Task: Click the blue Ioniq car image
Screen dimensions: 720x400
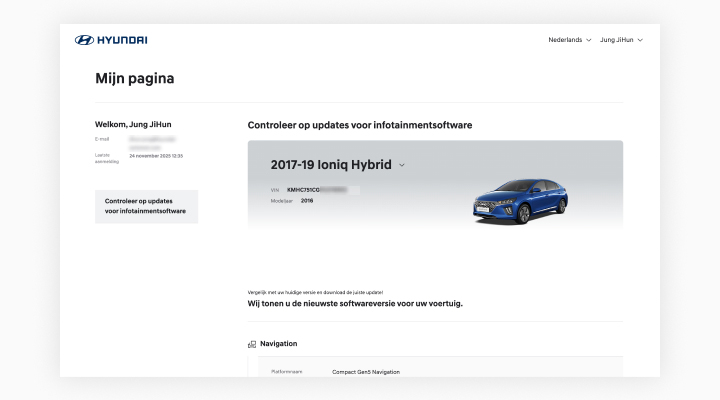Action: coord(518,201)
